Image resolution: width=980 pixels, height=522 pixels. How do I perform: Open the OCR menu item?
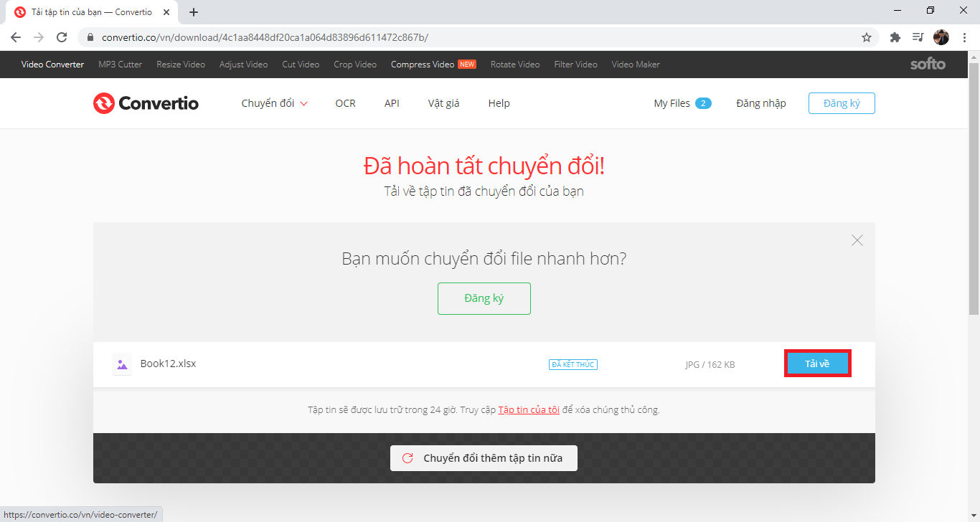point(345,103)
